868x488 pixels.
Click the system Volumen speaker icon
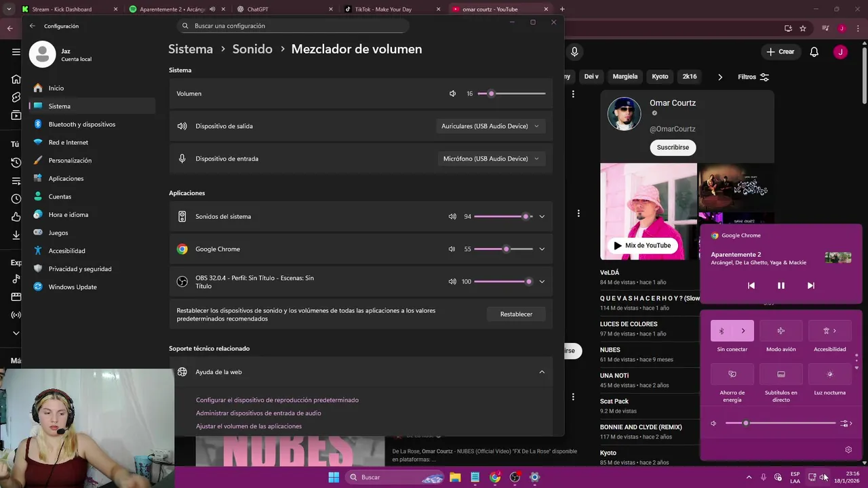pos(452,94)
